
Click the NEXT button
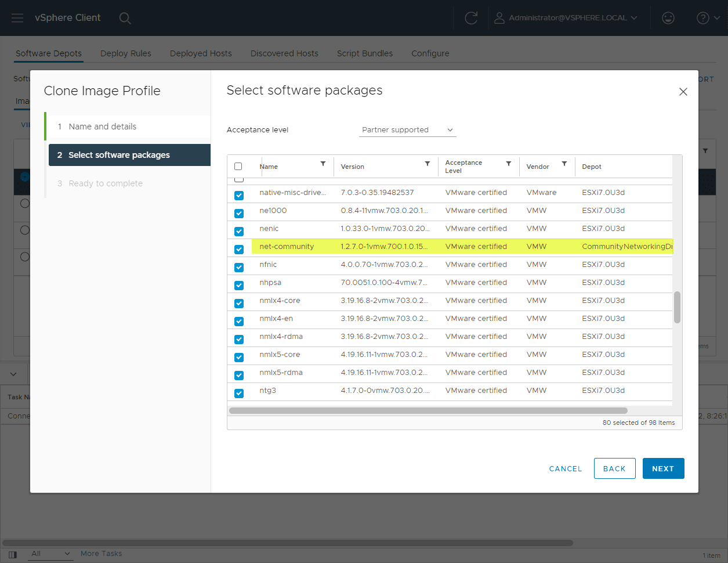point(663,468)
